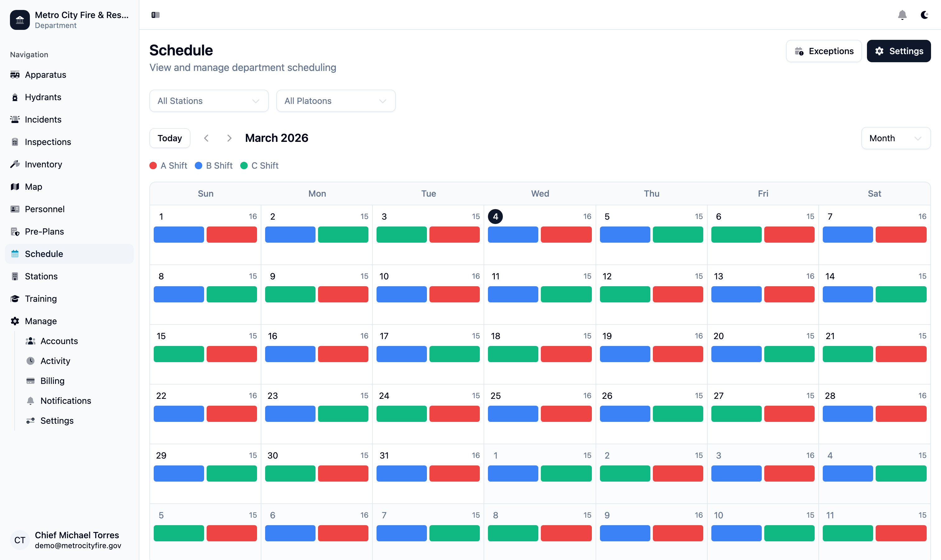Collapse the sidebar using the panel icon

(x=155, y=15)
